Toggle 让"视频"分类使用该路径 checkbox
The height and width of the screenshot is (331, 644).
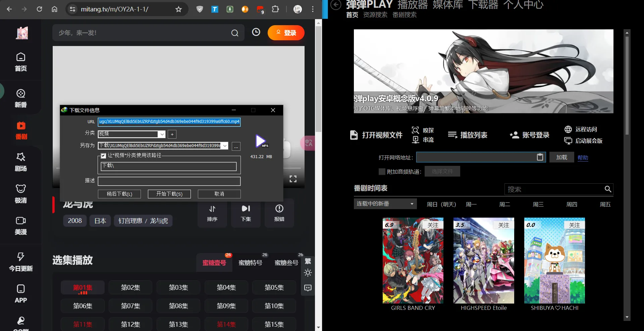click(103, 155)
